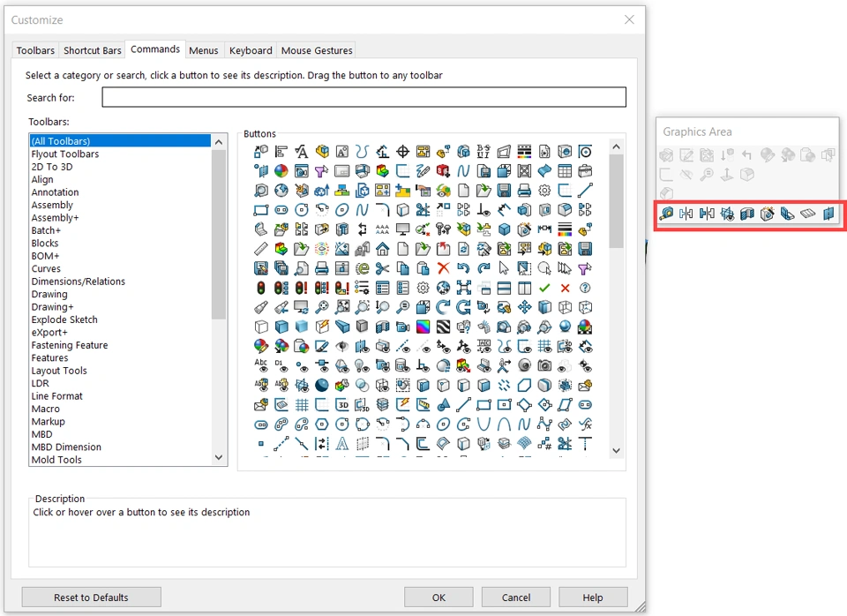The image size is (847, 616).
Task: Select the round webcam icon
Action: tap(524, 366)
